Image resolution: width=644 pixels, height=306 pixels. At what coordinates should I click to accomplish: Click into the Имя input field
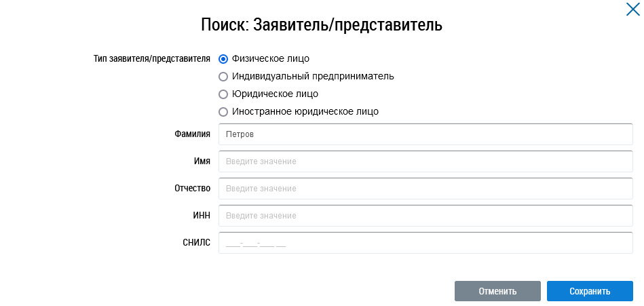pos(425,161)
